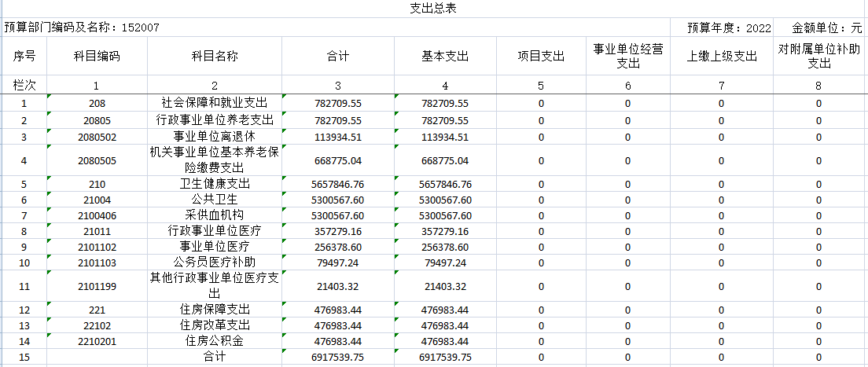Select the 住房公积金 cell
Image resolution: width=868 pixels, height=367 pixels.
(214, 341)
